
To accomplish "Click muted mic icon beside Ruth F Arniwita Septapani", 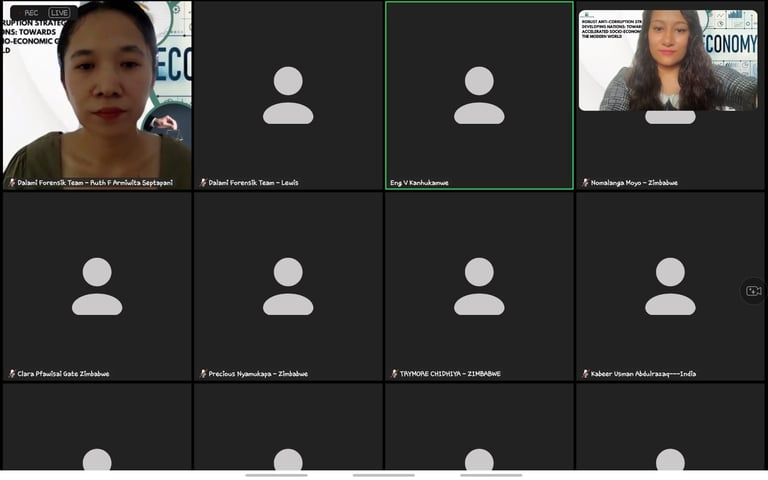I will 11,183.
